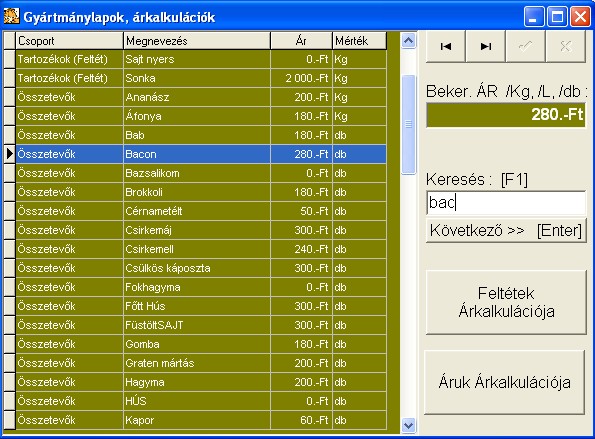Select the Csülkös káposzta row

pyautogui.click(x=201, y=268)
